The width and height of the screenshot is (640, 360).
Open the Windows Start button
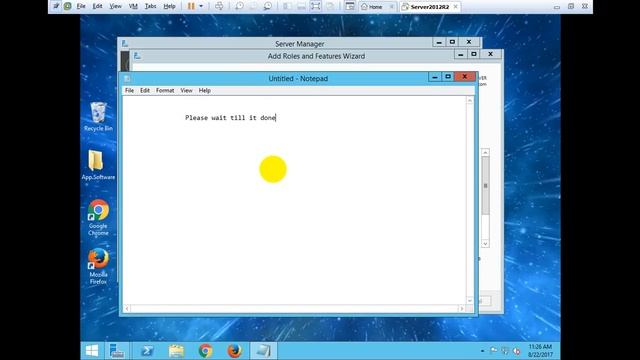coord(92,351)
